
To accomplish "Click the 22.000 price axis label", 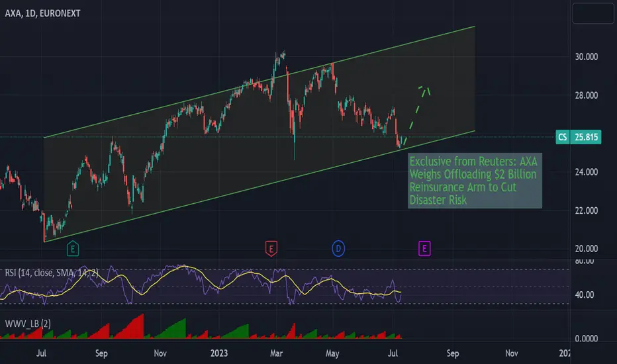I will (x=587, y=211).
